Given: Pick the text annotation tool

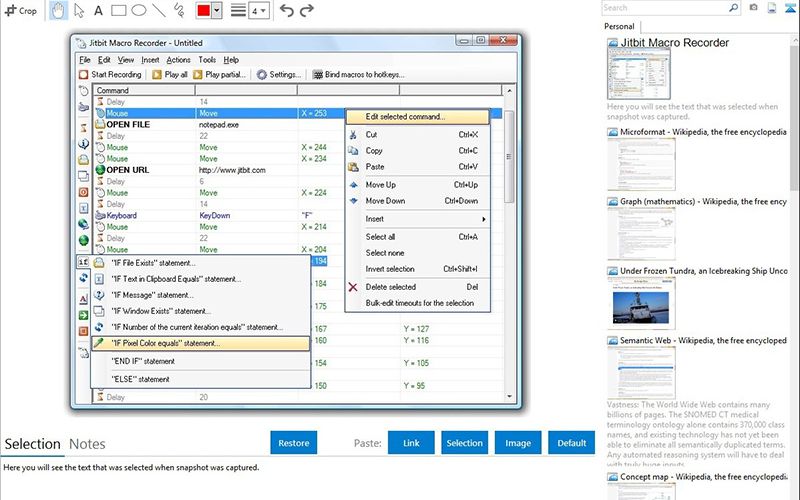Looking at the screenshot, I should pos(98,10).
